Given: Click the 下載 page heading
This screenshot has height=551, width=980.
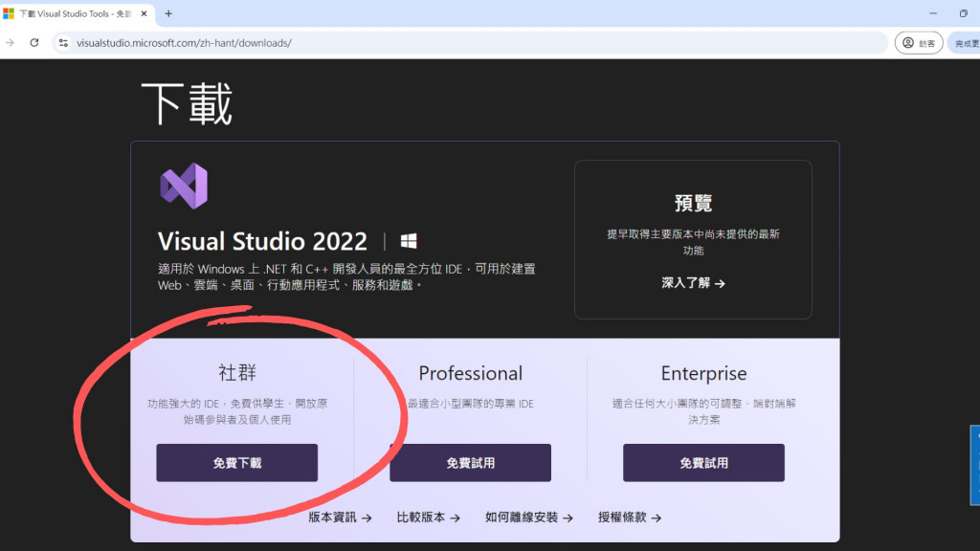Looking at the screenshot, I should pos(187,103).
